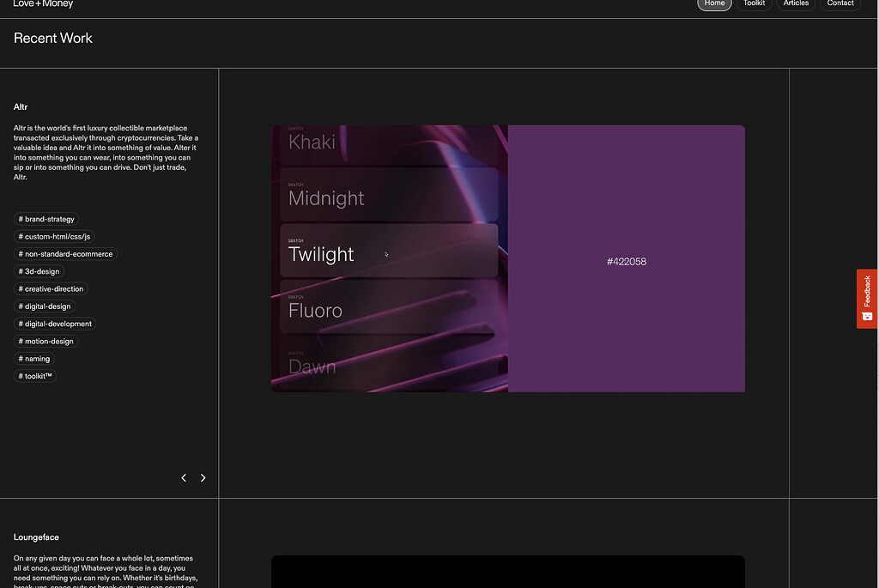Select the Khaki swatch
Screen dimensions: 879x588
coord(388,142)
